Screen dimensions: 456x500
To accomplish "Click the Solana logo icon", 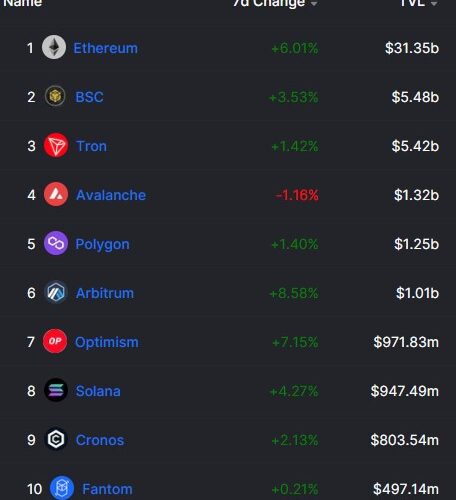I will pos(56,390).
